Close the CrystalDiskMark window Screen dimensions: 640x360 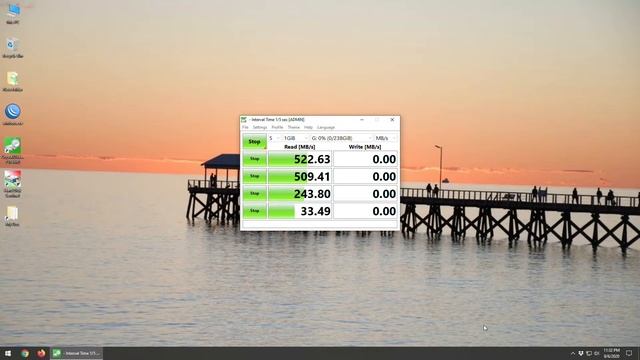point(392,120)
